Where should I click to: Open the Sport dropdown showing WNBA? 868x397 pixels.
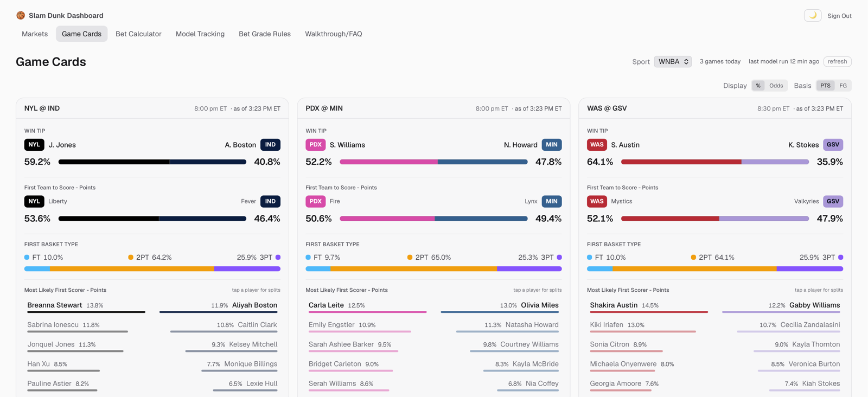coord(673,61)
